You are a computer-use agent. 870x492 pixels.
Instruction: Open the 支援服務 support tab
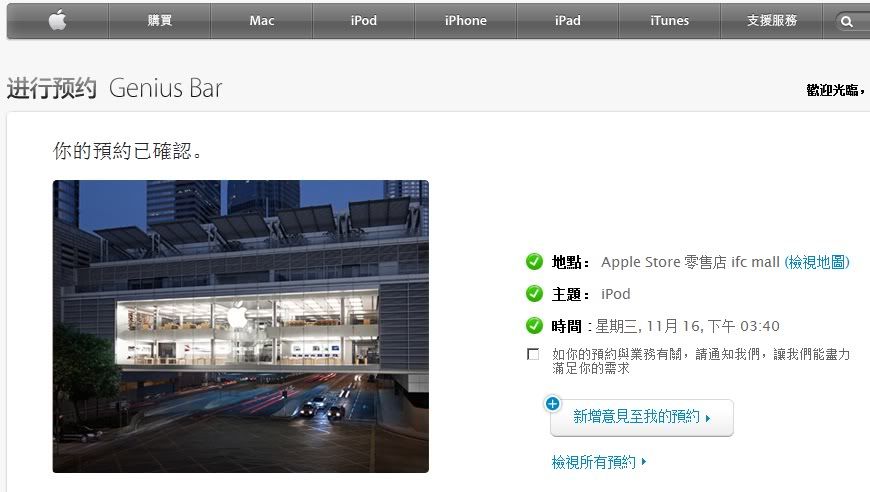point(772,21)
